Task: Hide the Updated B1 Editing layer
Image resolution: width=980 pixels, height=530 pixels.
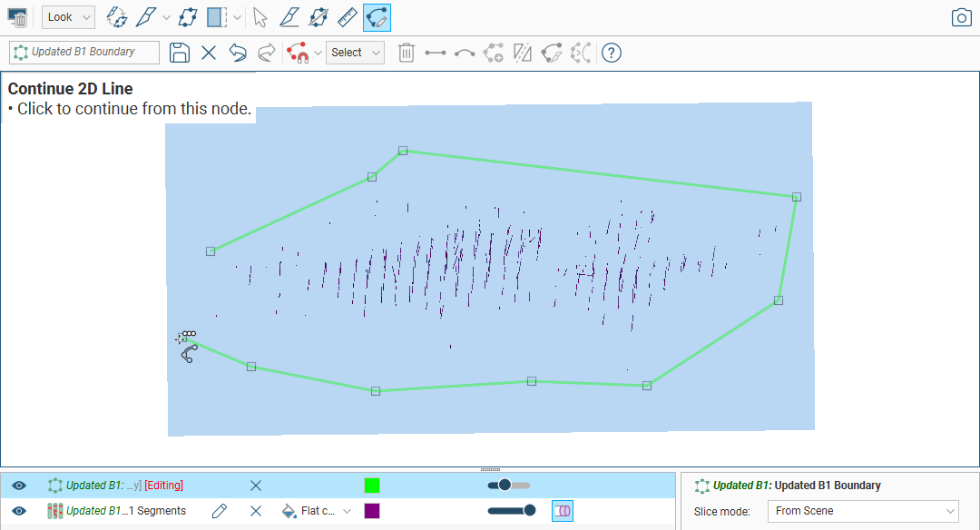Action: (x=19, y=486)
